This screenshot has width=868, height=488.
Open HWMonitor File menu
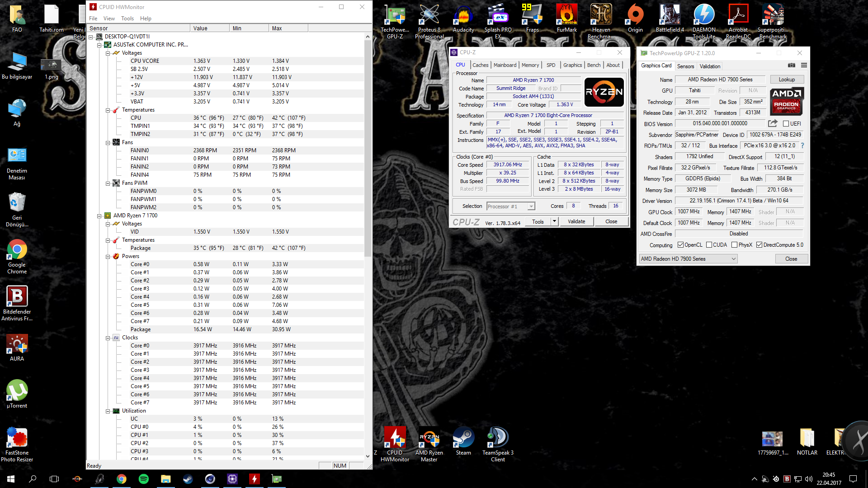pos(93,19)
